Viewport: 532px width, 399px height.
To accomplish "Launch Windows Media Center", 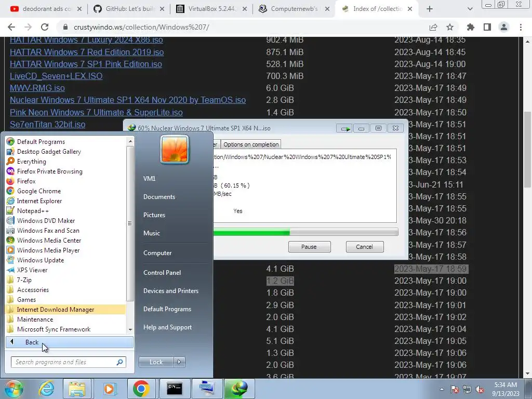I will tap(65, 240).
